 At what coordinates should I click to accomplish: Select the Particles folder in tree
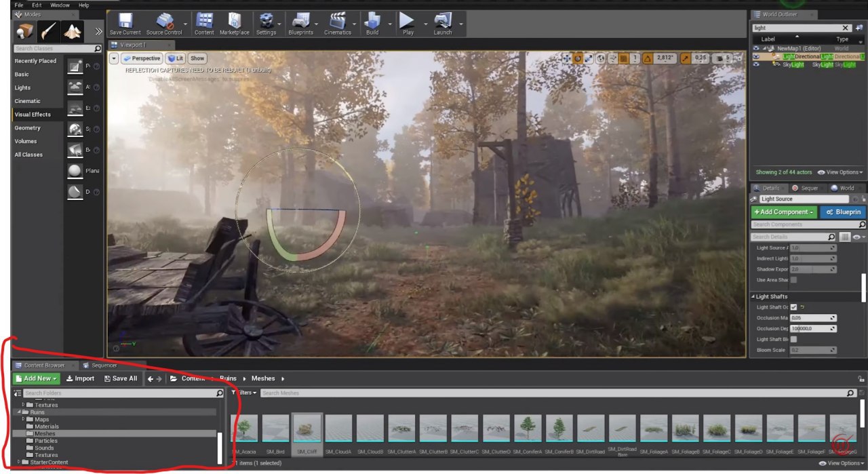coord(46,441)
